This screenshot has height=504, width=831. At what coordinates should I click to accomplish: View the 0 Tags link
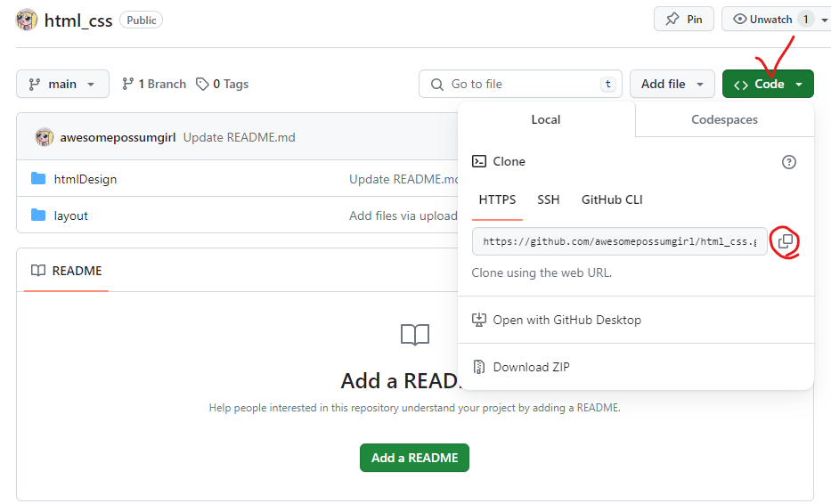coord(222,84)
